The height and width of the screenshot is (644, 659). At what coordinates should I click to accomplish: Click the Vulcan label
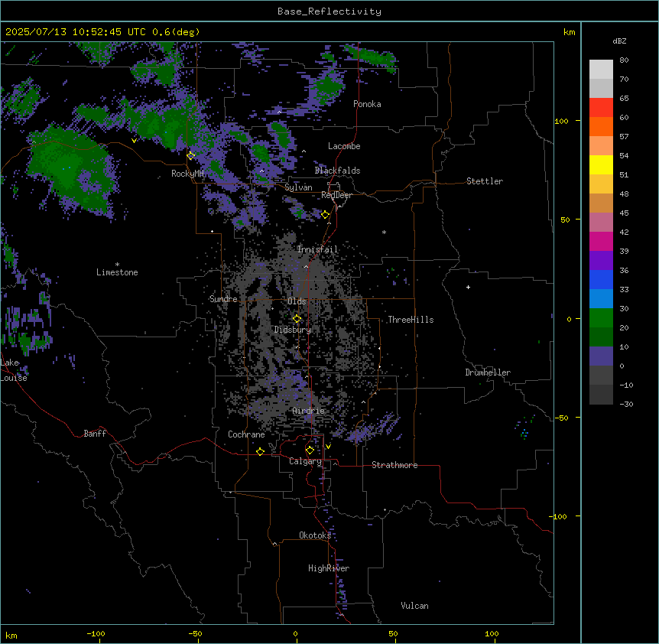tap(415, 606)
